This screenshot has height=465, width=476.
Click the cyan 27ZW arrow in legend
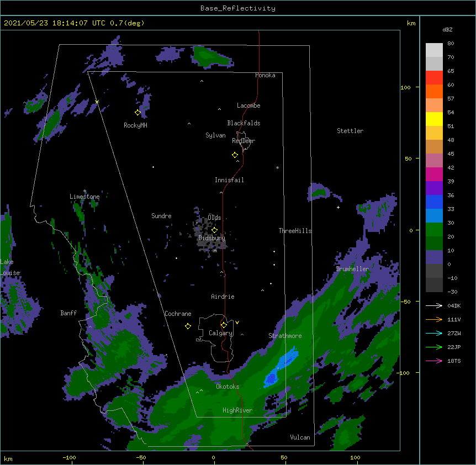point(434,333)
